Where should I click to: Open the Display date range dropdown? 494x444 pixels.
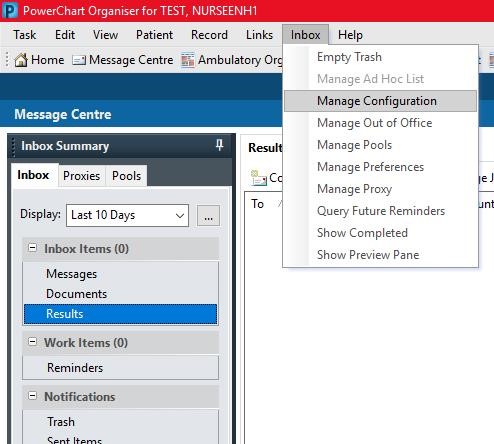pos(127,215)
